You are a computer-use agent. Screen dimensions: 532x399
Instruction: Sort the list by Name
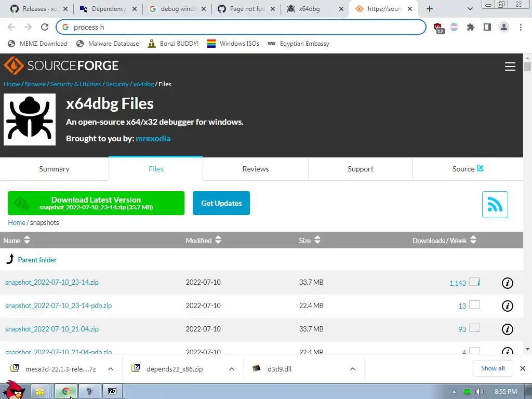(x=17, y=240)
